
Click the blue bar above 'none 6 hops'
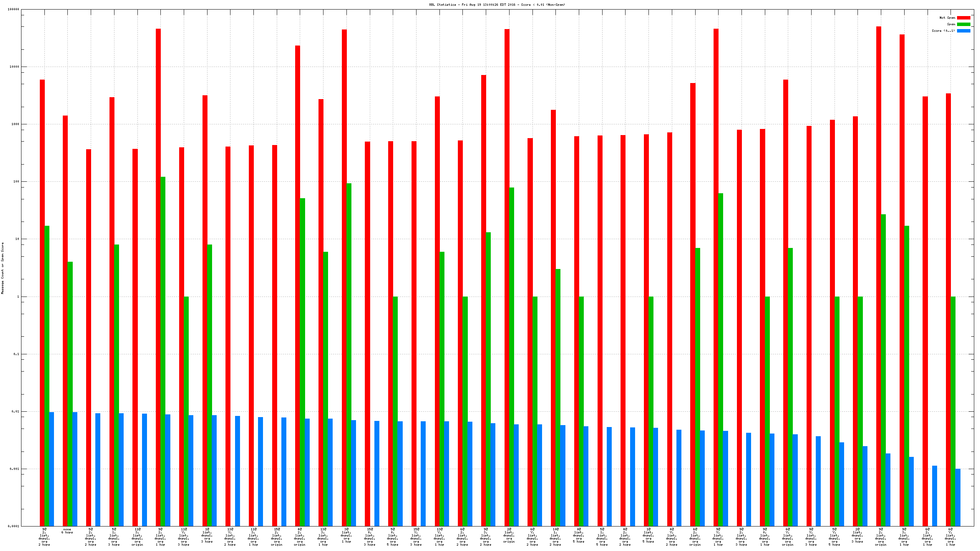(75, 469)
